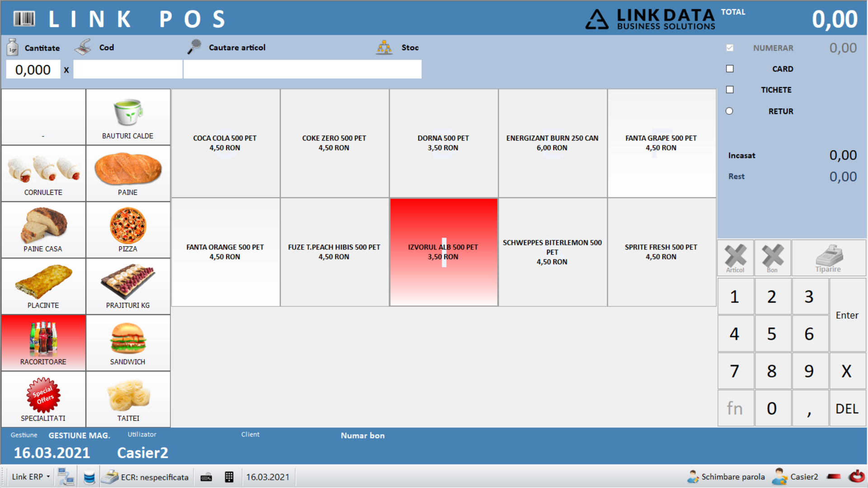Select the blank dash category tile
Image resolution: width=868 pixels, height=488 pixels.
(43, 117)
